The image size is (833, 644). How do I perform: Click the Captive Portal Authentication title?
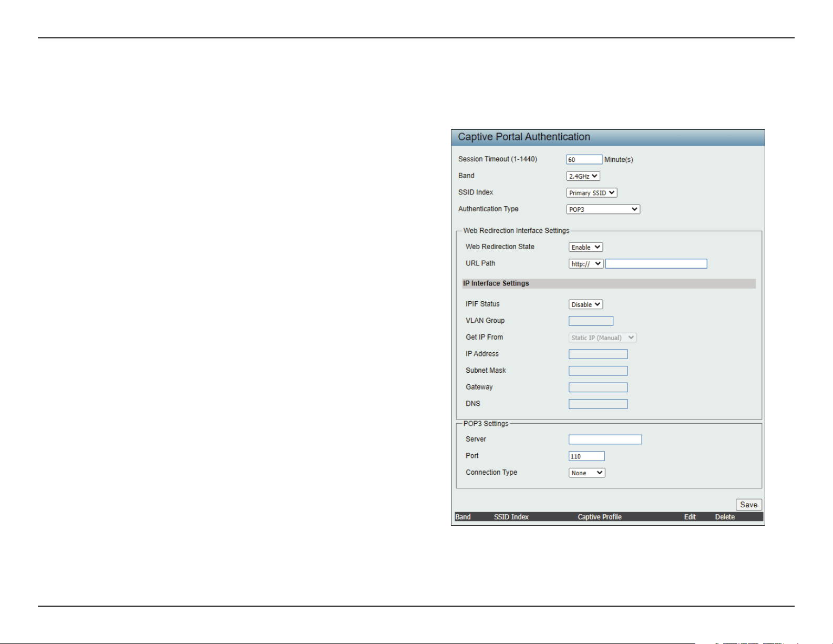coord(524,137)
